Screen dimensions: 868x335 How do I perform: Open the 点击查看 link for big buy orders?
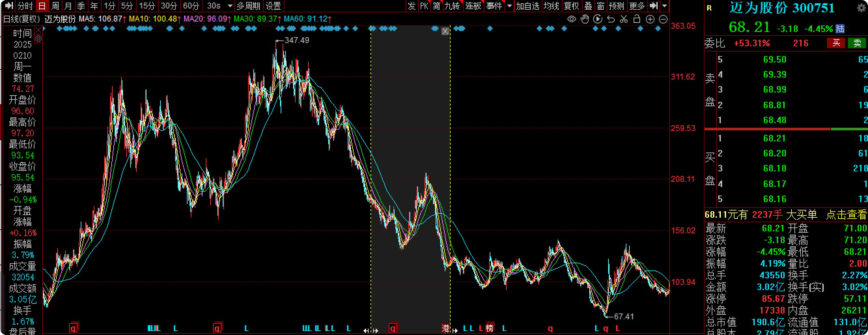pos(846,214)
